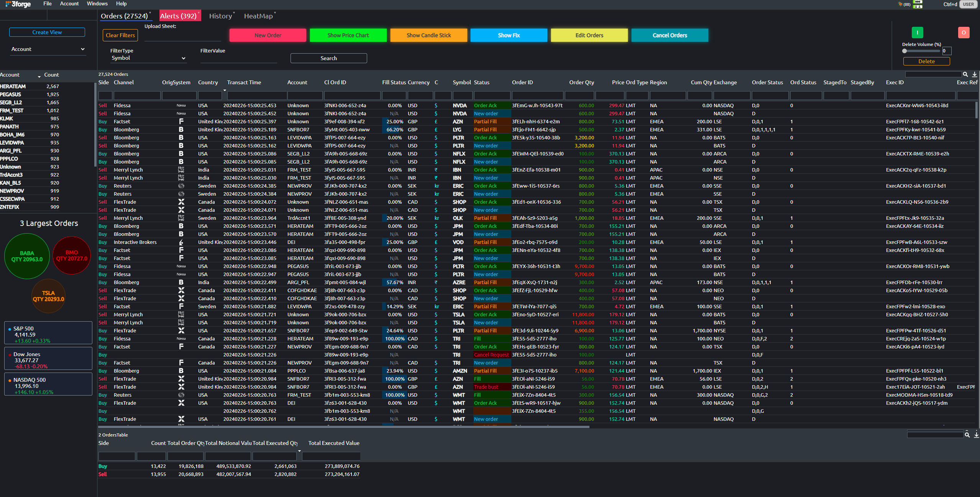Click FlexTrade X icon in SHOP 700.00 Order Ack row
The image size is (980, 497).
coord(181,202)
